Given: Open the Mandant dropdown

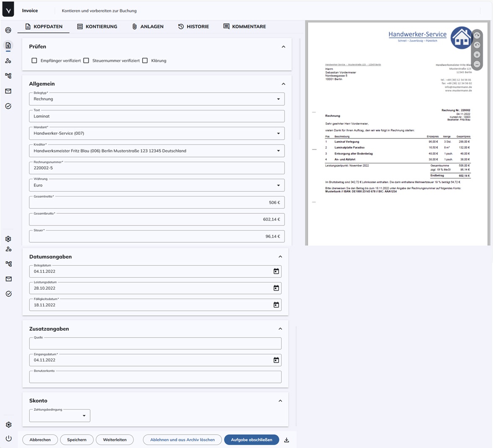Looking at the screenshot, I should (157, 134).
